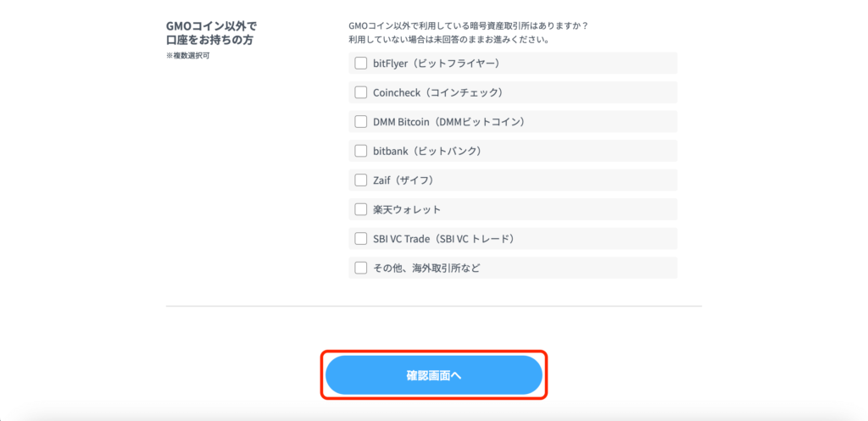The width and height of the screenshot is (868, 421).
Task: Select the bitbank（ビットバンク）checkbox
Action: click(360, 151)
